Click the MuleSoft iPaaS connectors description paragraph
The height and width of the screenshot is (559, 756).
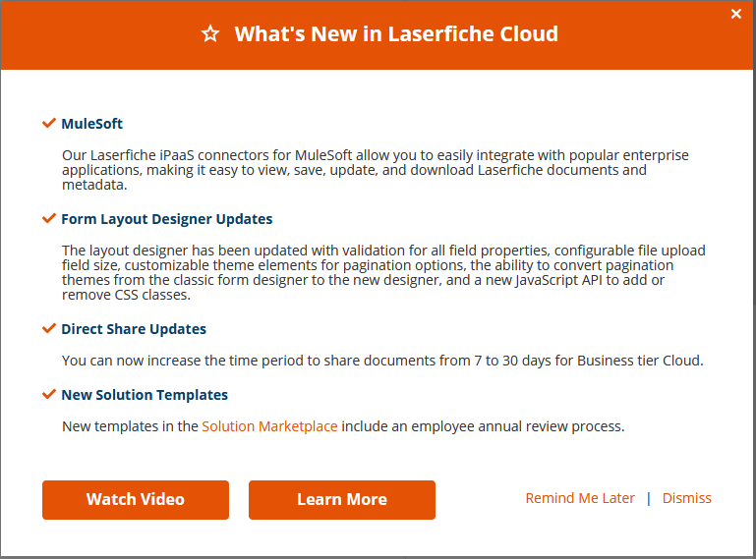tap(376, 170)
